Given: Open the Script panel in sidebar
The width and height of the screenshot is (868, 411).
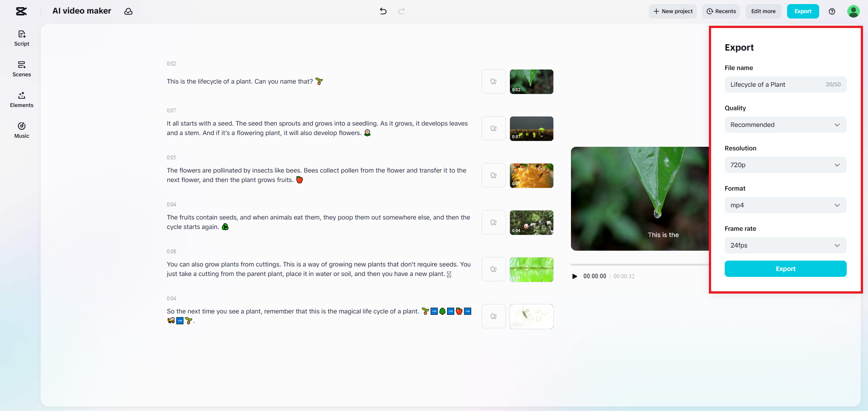Looking at the screenshot, I should 22,38.
